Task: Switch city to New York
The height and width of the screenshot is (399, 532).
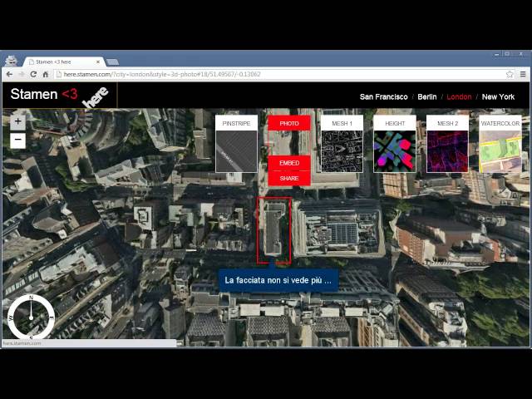Action: pyautogui.click(x=498, y=97)
